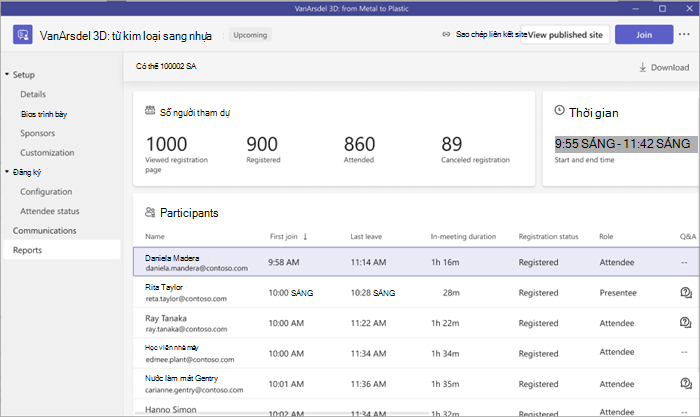The image size is (700, 417).
Task: Open Q&A icon in carianne.gentry row
Action: [x=686, y=383]
